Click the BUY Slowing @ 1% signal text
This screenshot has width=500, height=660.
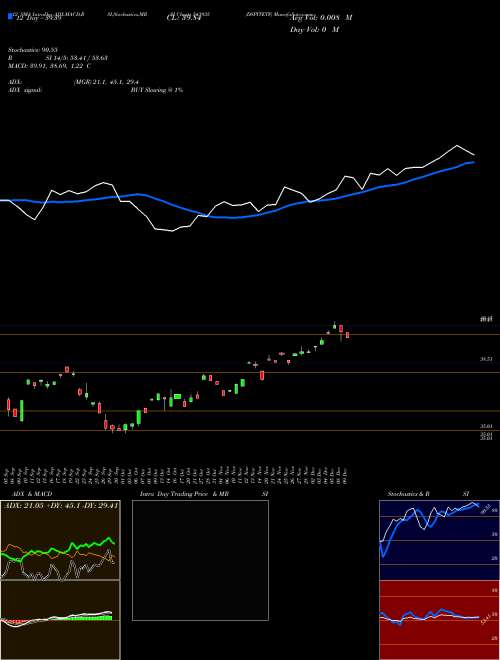(157, 90)
